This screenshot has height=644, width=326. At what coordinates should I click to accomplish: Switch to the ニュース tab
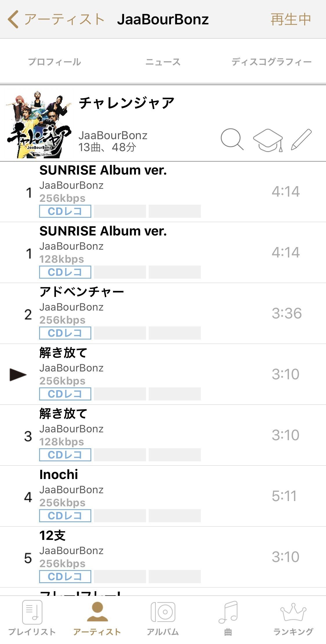[x=163, y=62]
